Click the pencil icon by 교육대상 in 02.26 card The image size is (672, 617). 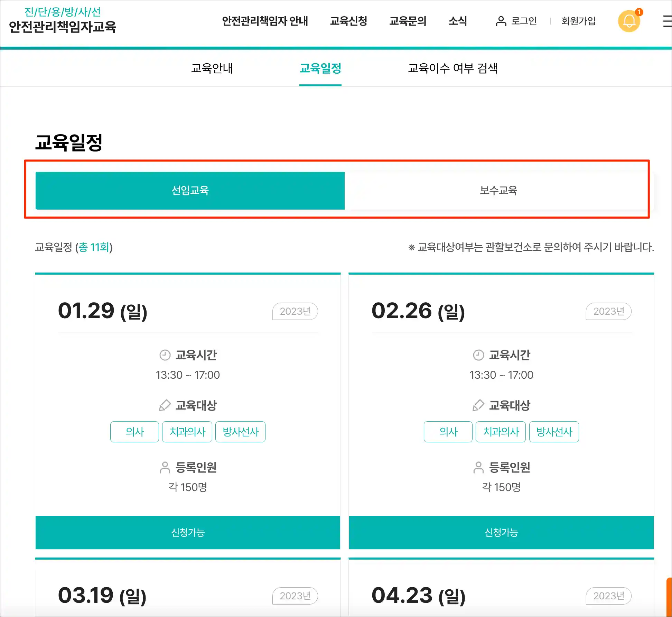[x=478, y=405]
